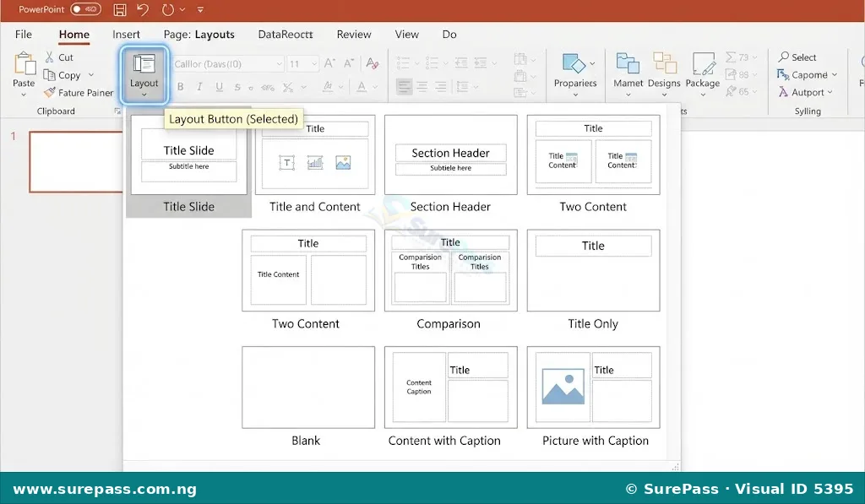
Task: Click the Select search button
Action: 797,57
